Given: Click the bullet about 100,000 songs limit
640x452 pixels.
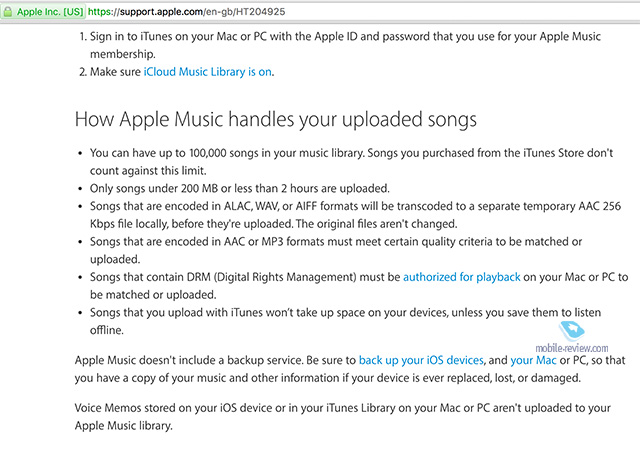Looking at the screenshot, I should pos(351,162).
